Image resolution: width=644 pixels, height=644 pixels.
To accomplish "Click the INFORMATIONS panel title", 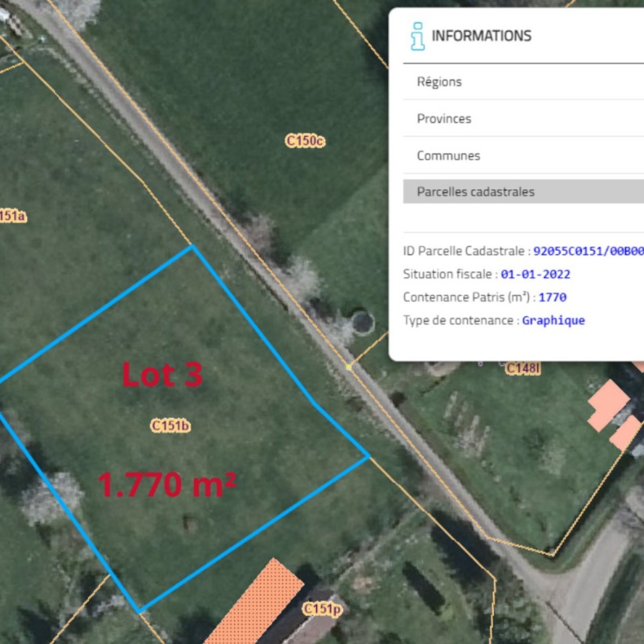I will pos(481,36).
